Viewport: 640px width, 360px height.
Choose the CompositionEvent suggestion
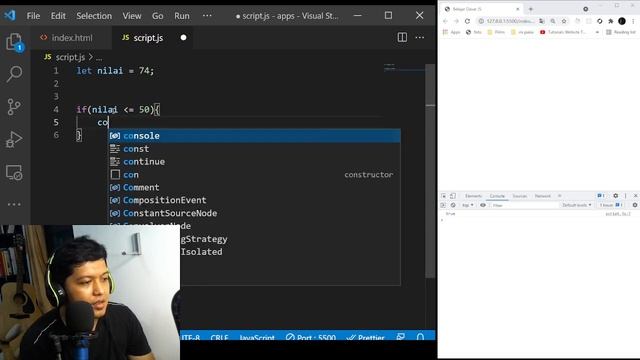tap(254, 200)
